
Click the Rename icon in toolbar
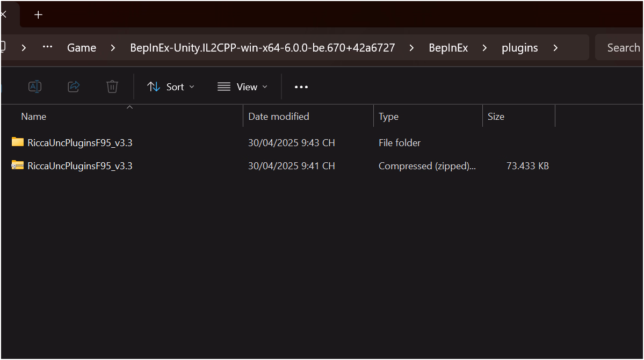pos(35,87)
